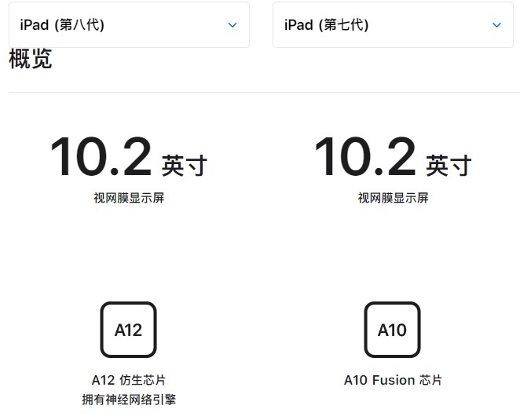
Task: Click 英寸 unit under iPad (第八代)
Action: pos(185,165)
